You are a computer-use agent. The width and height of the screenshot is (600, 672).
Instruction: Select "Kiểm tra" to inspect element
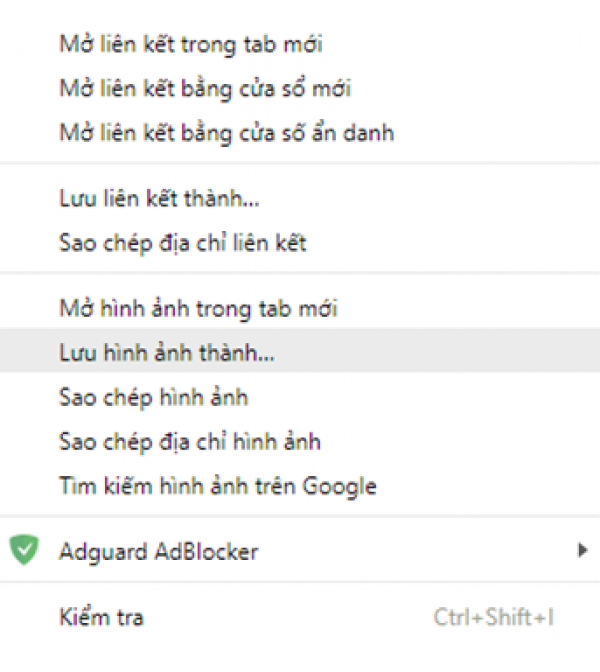[x=101, y=617]
